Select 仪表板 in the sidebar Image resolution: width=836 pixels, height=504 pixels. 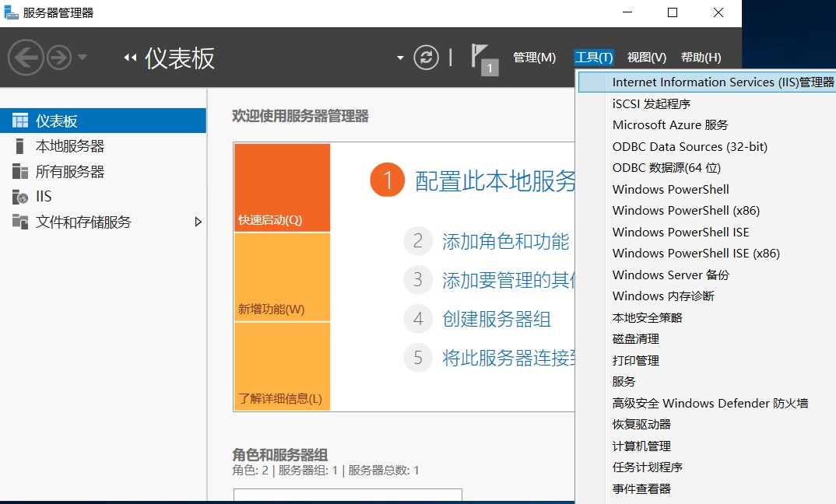coord(103,121)
